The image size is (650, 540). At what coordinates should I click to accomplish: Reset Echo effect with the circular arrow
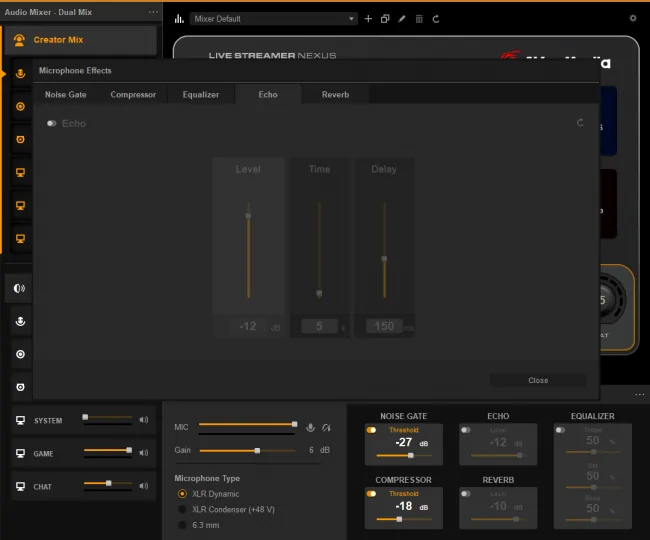coord(580,123)
